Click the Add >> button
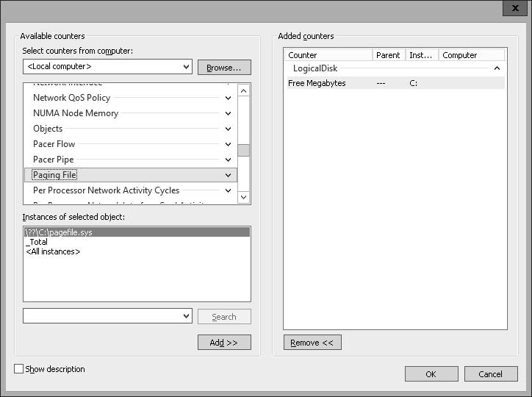532x397 pixels. pos(224,343)
